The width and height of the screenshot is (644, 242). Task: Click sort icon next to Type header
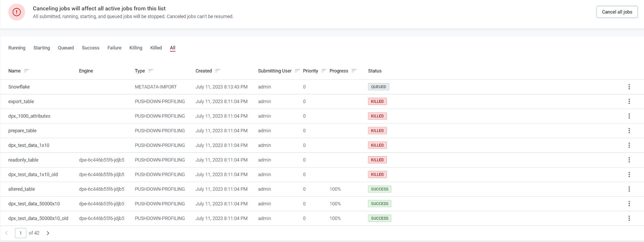point(151,71)
